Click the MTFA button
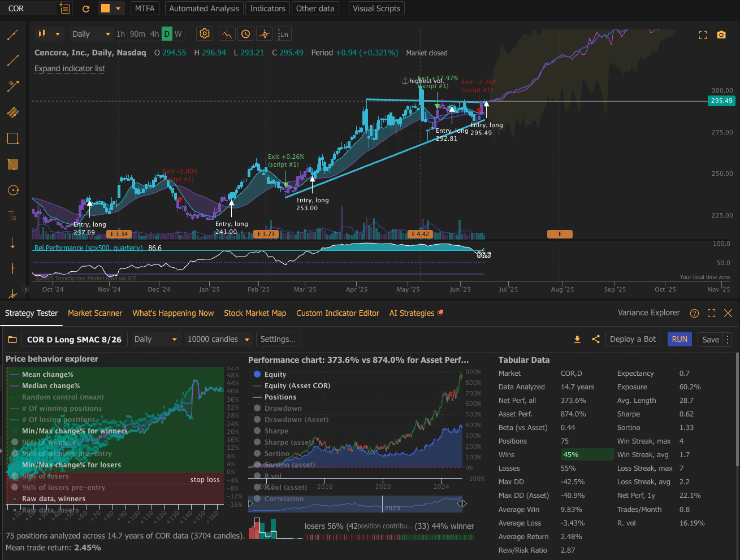 pyautogui.click(x=145, y=8)
